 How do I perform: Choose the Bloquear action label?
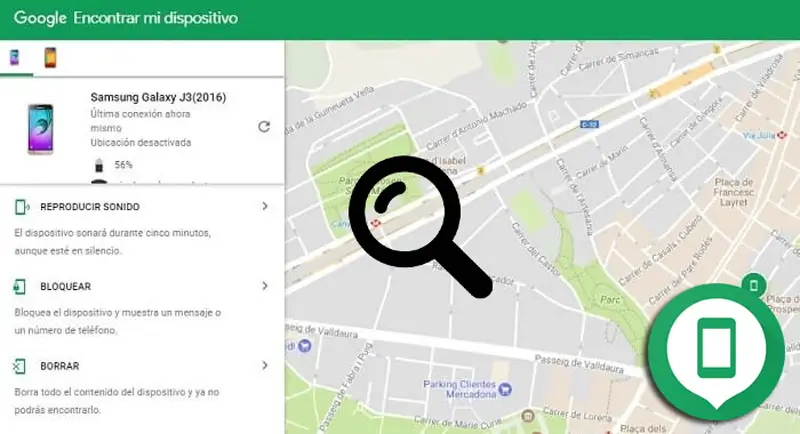65,287
